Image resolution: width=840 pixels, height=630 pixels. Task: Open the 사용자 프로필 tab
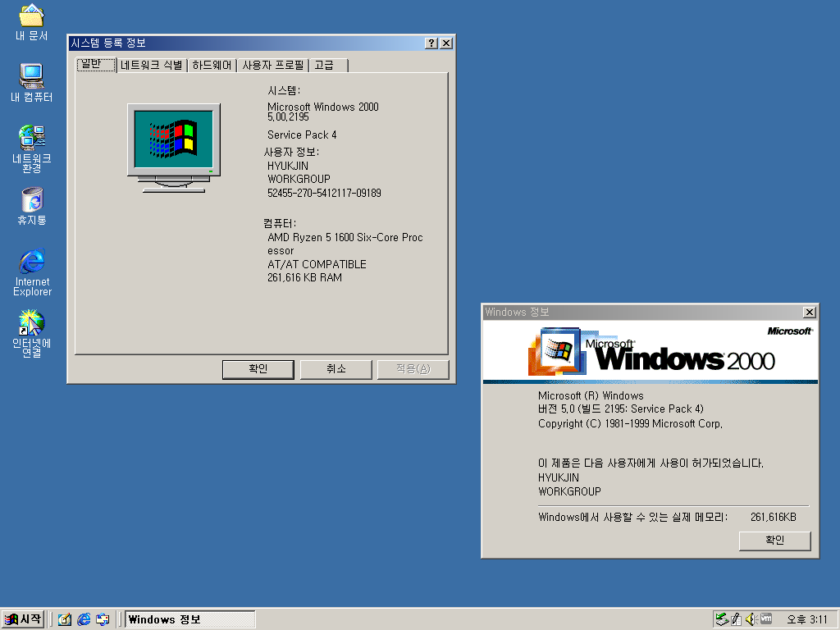pos(272,66)
